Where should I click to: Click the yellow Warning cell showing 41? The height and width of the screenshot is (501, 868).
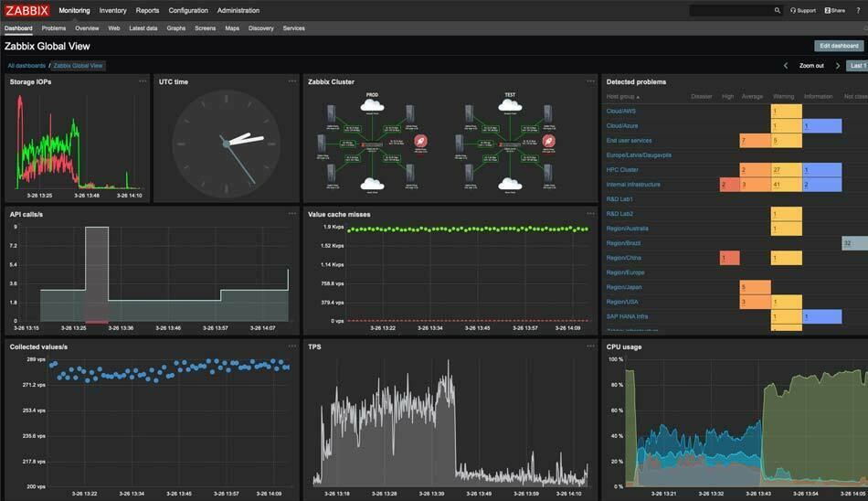tap(787, 185)
